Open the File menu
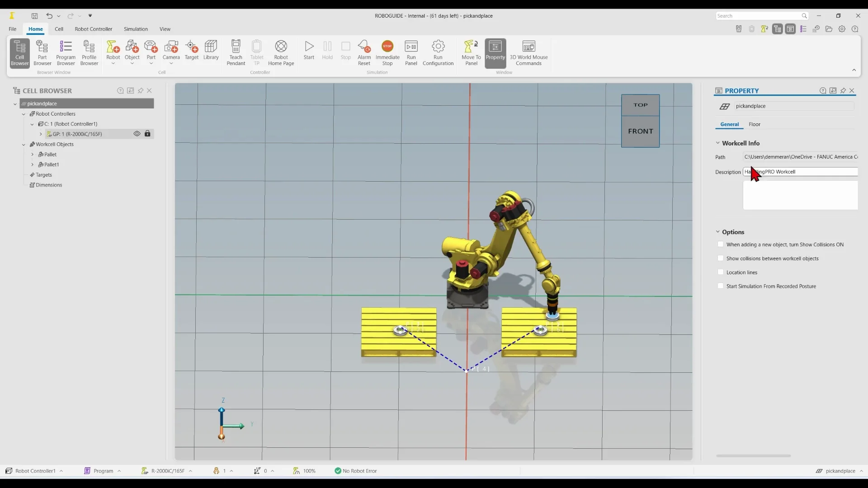Viewport: 868px width, 488px height. tap(13, 29)
